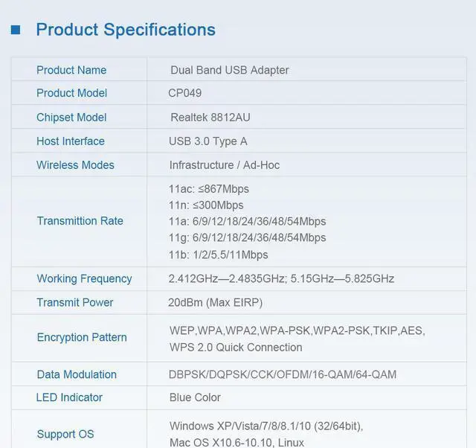Screen dimensions: 476x448
Task: Click the Product Specifications heading
Action: pos(126,30)
